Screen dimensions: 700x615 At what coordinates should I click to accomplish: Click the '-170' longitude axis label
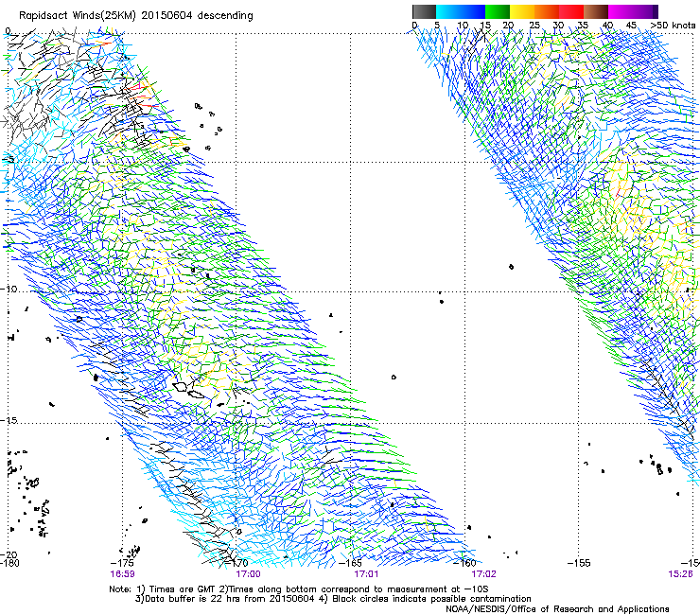click(x=237, y=563)
